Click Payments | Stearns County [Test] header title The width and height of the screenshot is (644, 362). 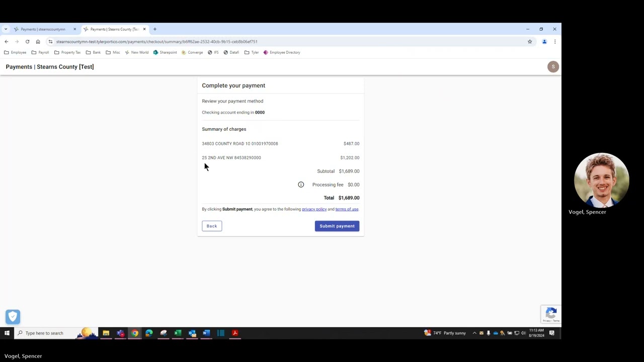50,67
